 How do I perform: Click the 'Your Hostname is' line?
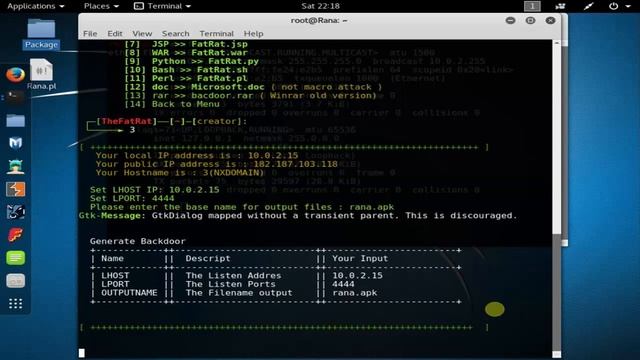click(180, 173)
